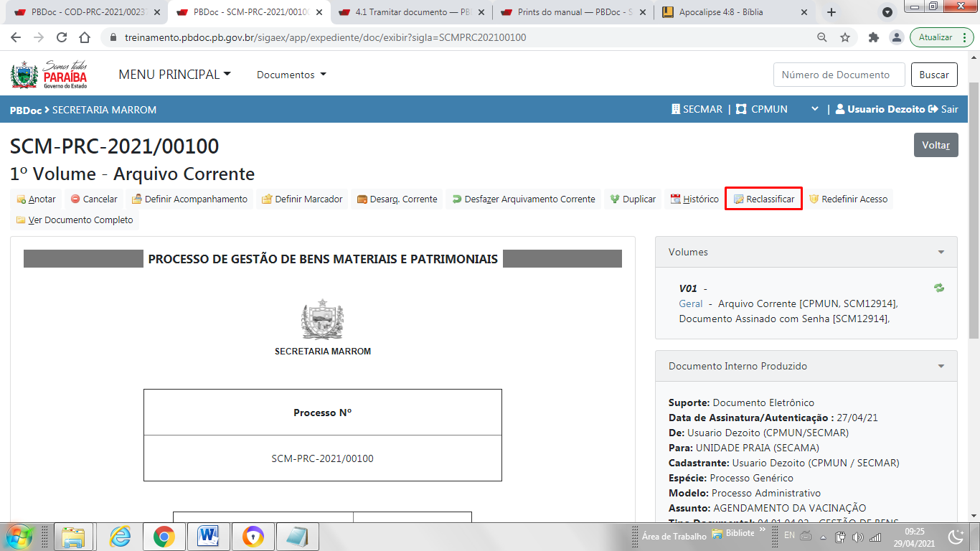Switch to the Apocalipse 4:8 Bíblia tab

tap(732, 12)
